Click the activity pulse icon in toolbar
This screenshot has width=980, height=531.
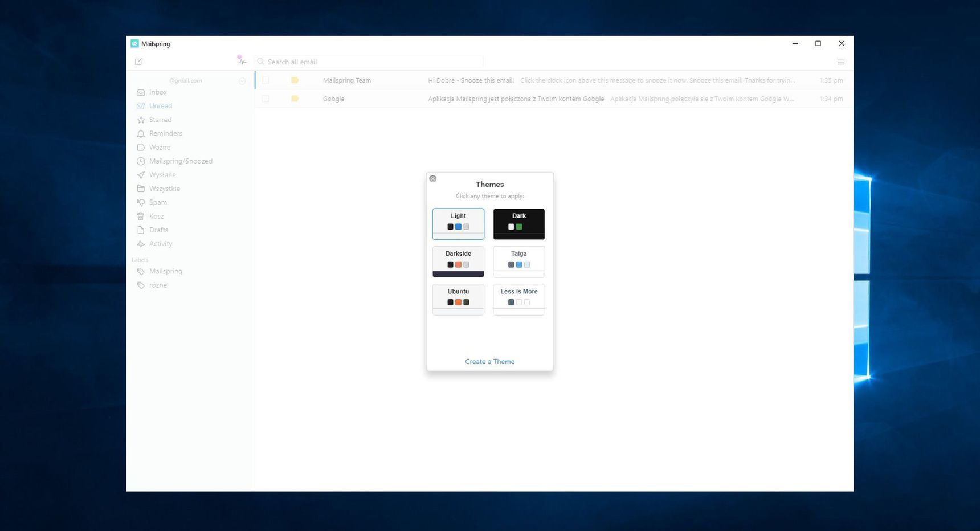tap(242, 60)
